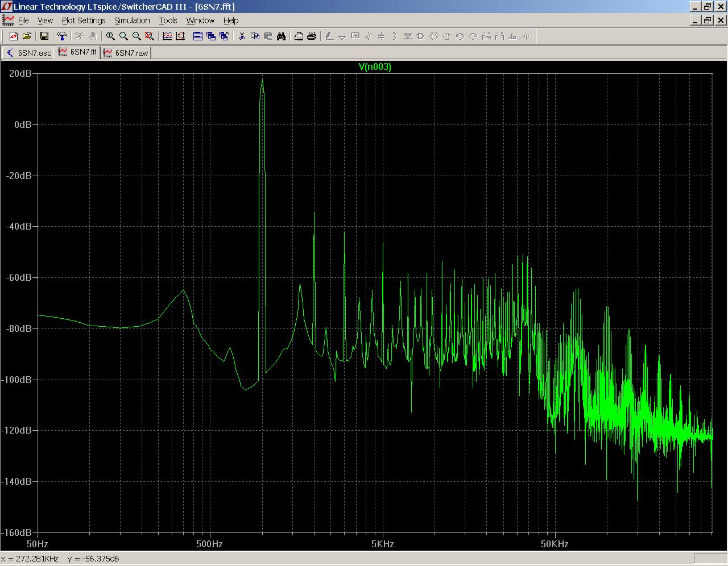The height and width of the screenshot is (566, 728).
Task: Open the View menu
Action: [x=45, y=20]
